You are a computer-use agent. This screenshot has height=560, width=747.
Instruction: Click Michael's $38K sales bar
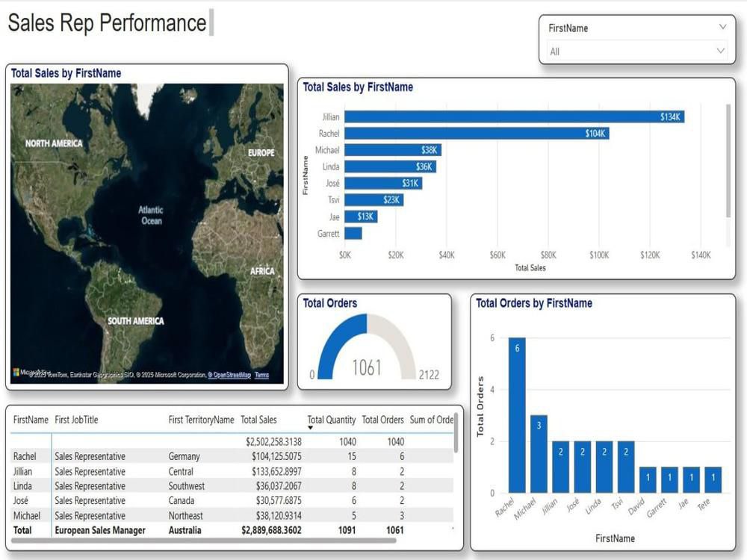point(393,150)
